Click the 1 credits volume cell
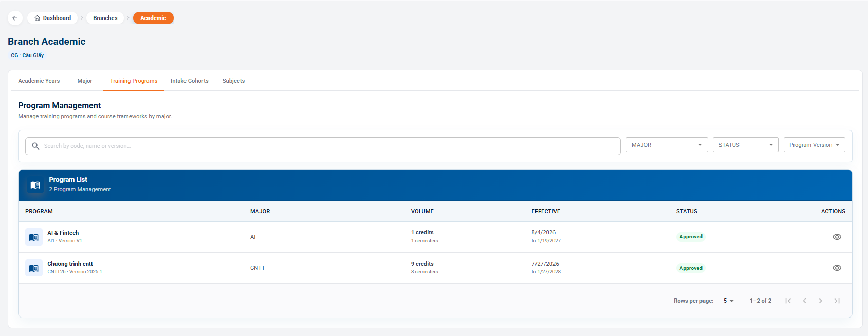The height and width of the screenshot is (336, 868). [x=422, y=232]
